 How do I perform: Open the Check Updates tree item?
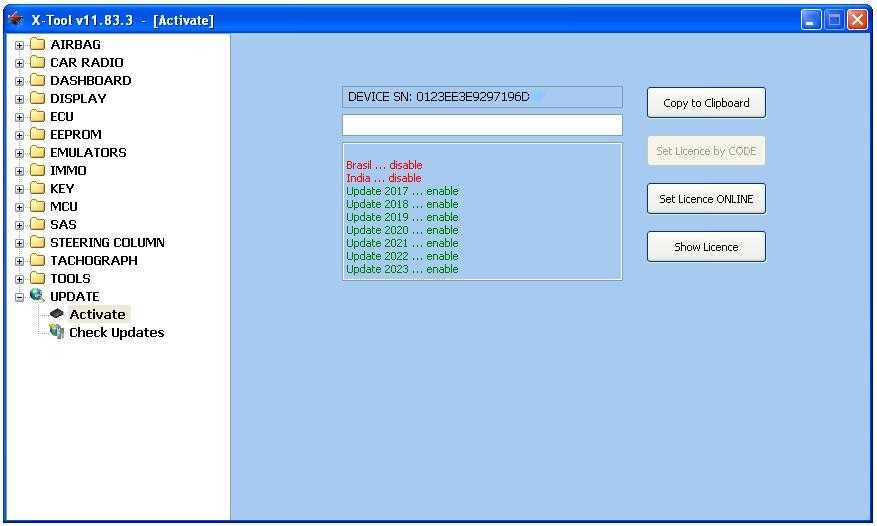[x=117, y=332]
